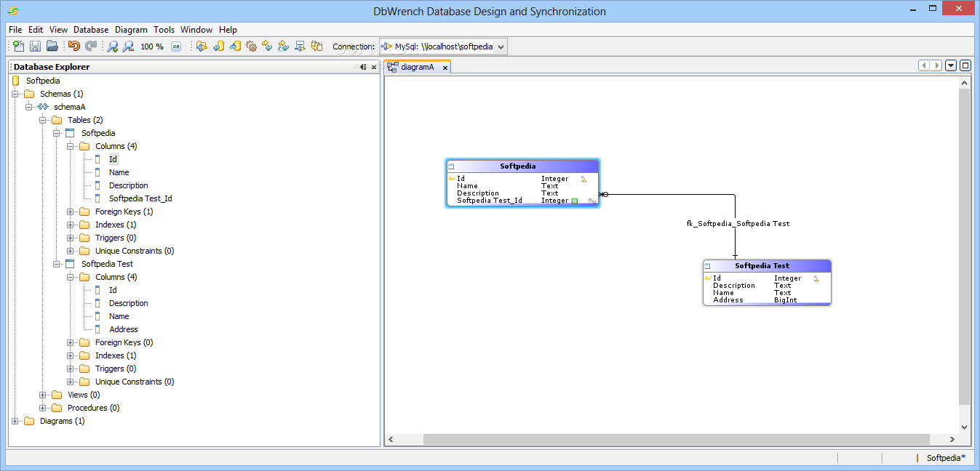
Task: Select the Softpedia Test table header in diagram
Action: (x=767, y=266)
